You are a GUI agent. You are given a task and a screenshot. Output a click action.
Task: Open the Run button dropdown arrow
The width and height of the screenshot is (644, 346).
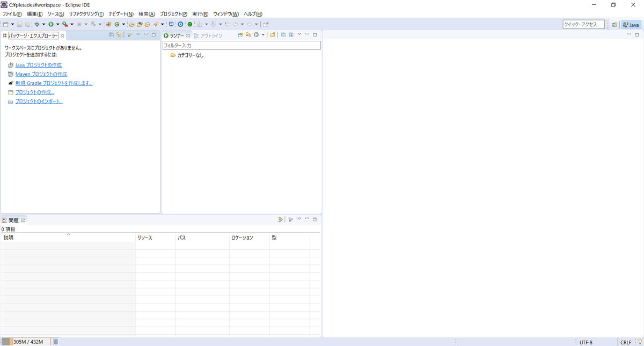(x=57, y=24)
